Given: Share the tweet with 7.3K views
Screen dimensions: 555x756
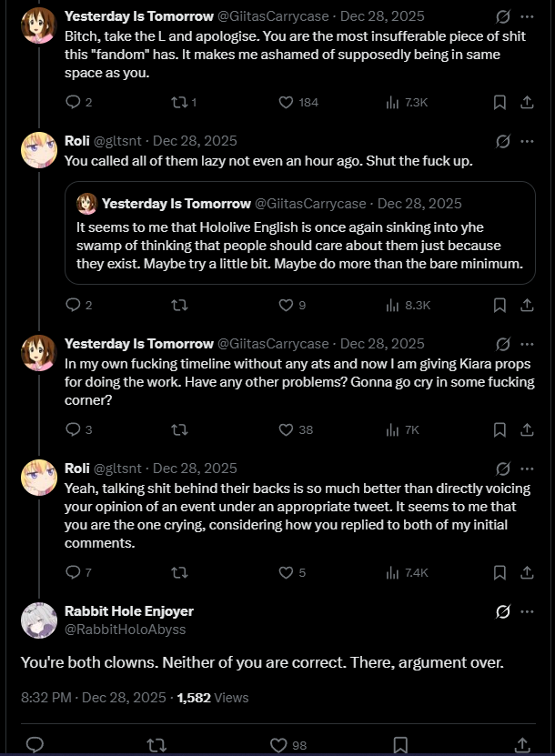Looking at the screenshot, I should (x=527, y=102).
